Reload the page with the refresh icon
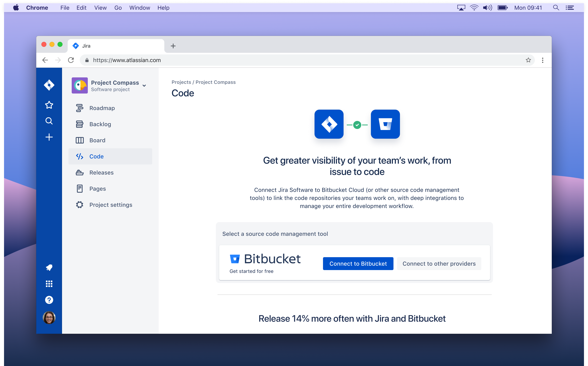 pos(71,60)
